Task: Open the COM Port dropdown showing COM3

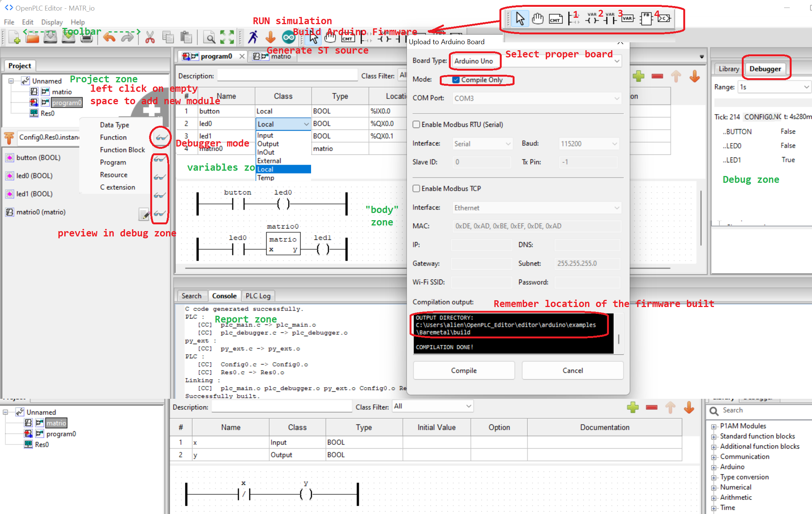Action: pyautogui.click(x=536, y=98)
